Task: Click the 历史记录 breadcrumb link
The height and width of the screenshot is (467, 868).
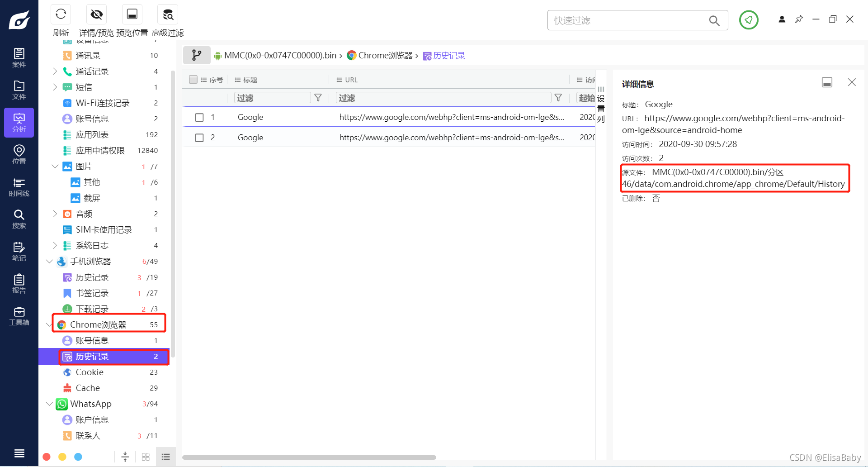Action: [449, 55]
